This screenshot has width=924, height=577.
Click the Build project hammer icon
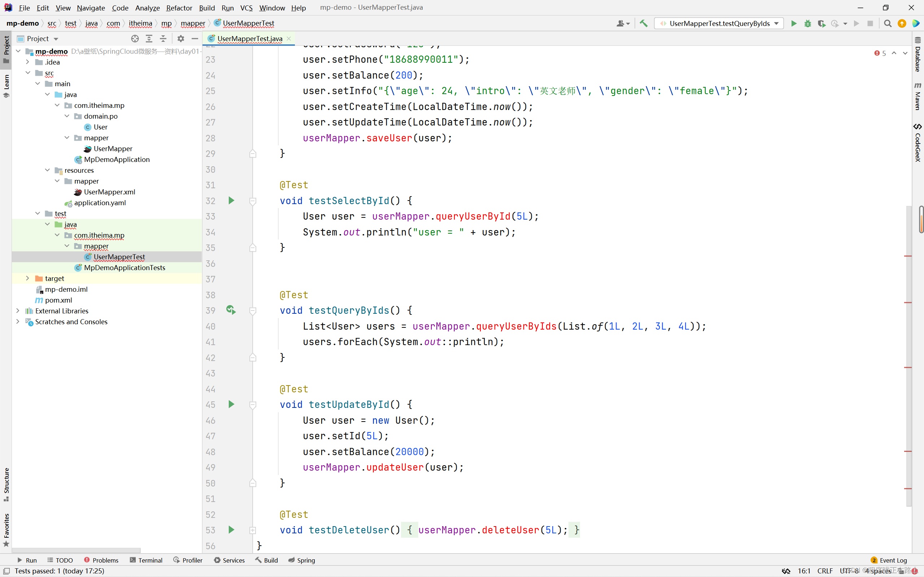[644, 24]
